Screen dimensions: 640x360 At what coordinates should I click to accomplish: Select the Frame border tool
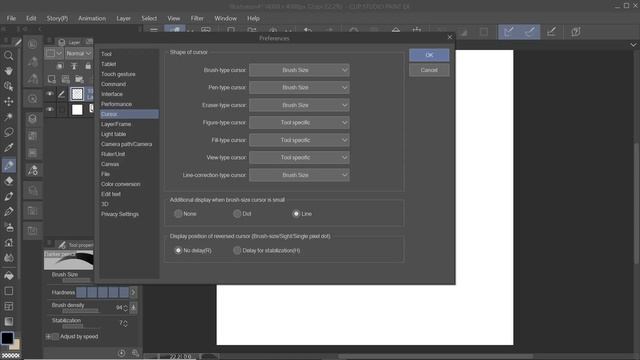click(x=9, y=306)
